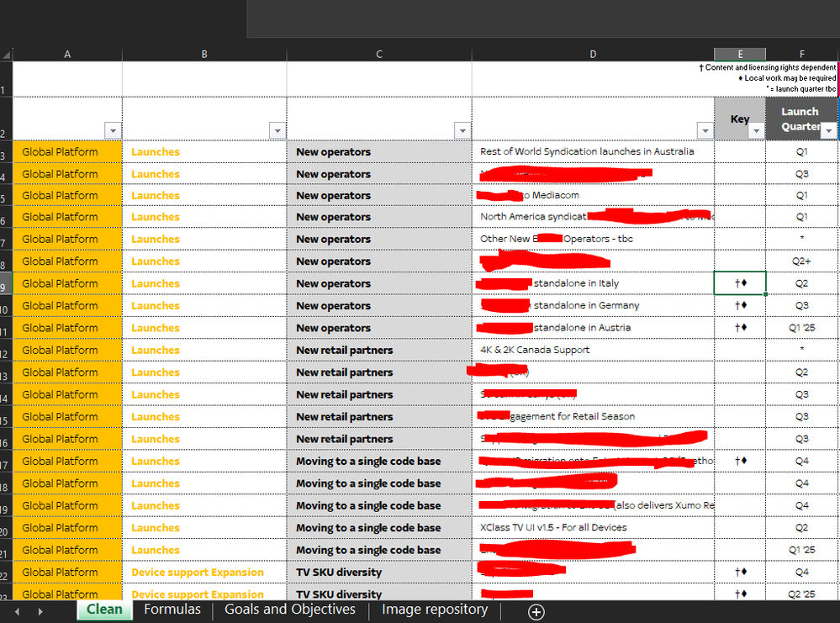Select cell containing 'also delivers Xumo'
This screenshot has height=623, width=840.
(593, 505)
